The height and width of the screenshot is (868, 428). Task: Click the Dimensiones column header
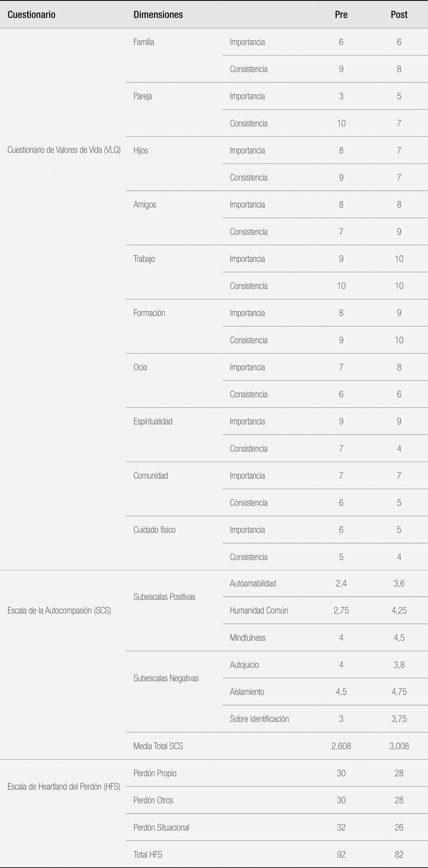[x=158, y=15]
